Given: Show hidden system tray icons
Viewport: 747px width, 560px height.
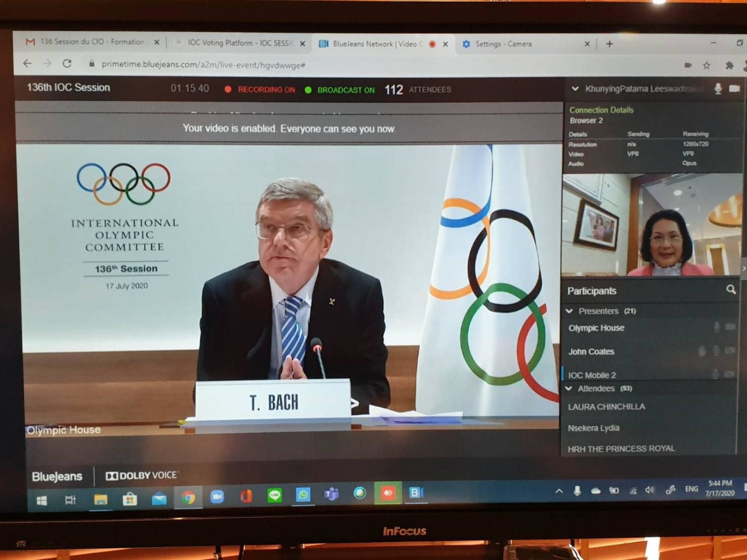Looking at the screenshot, I should pos(559,491).
